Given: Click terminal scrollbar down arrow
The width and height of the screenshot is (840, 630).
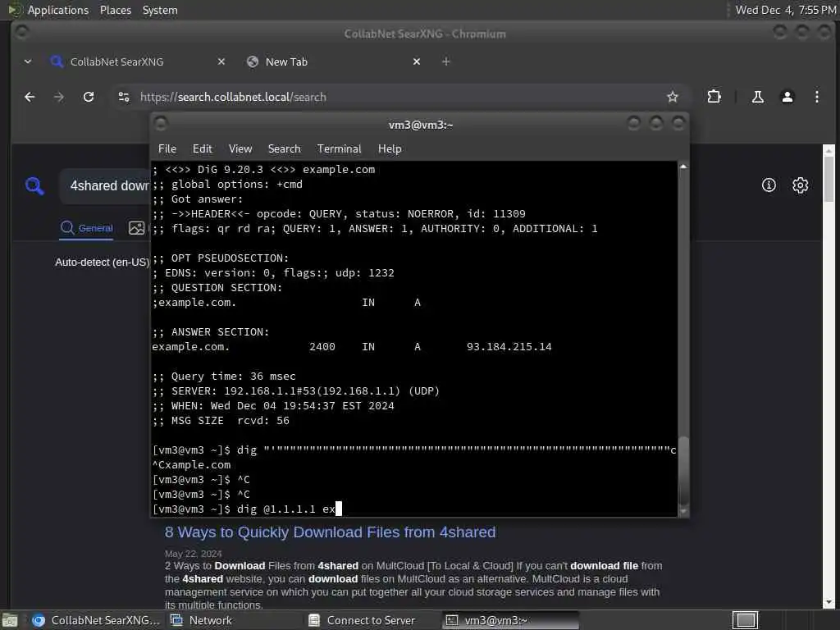Looking at the screenshot, I should point(683,512).
